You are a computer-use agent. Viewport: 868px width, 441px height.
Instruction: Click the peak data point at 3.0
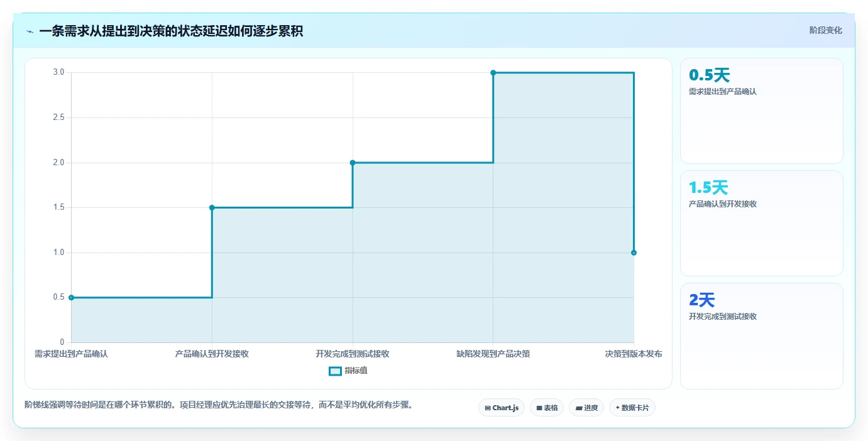pos(493,73)
